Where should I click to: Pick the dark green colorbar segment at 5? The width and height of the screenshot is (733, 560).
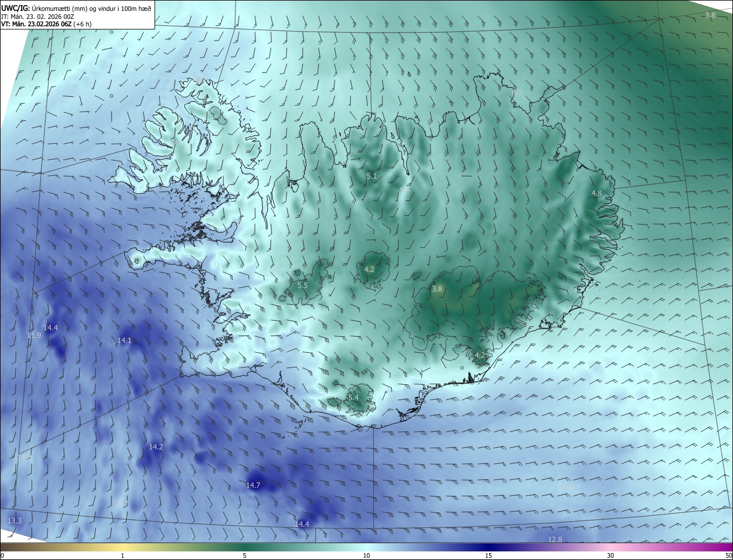[245, 547]
